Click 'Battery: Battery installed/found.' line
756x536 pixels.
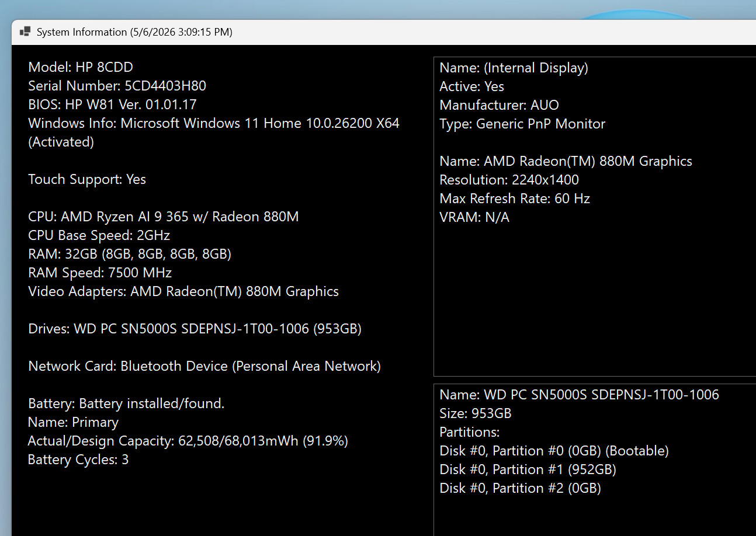(x=126, y=403)
